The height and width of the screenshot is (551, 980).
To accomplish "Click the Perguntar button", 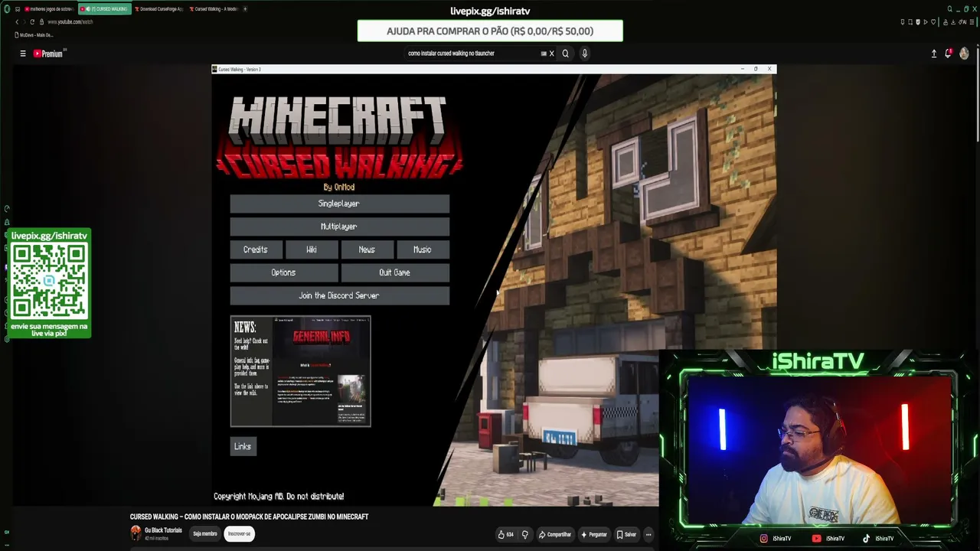I will pyautogui.click(x=594, y=534).
